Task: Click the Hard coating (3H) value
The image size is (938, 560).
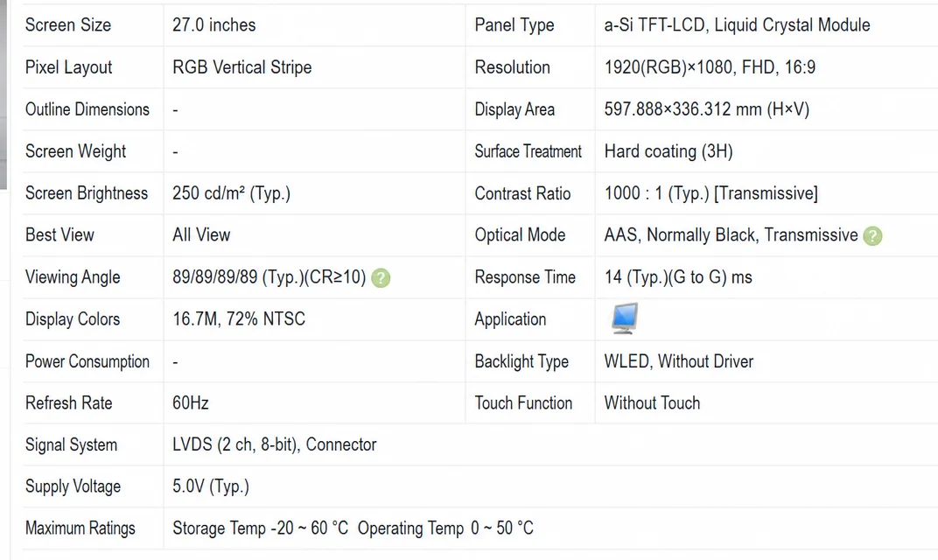Action: [668, 151]
